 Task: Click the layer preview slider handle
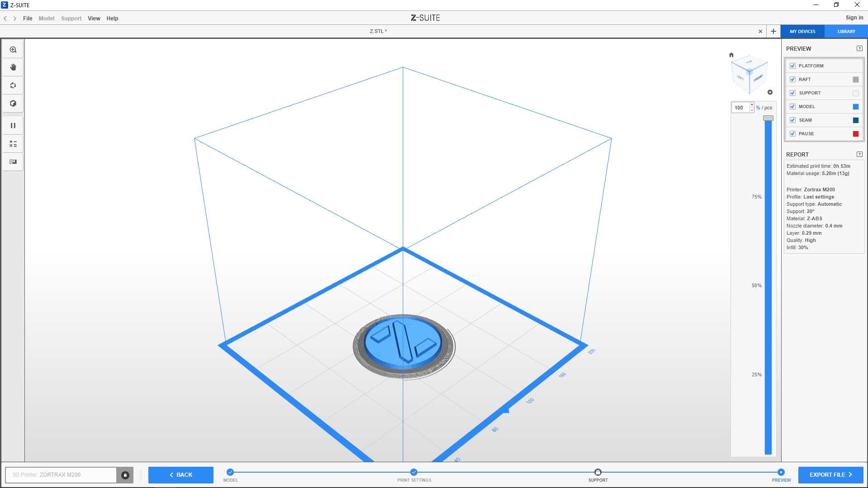(768, 118)
